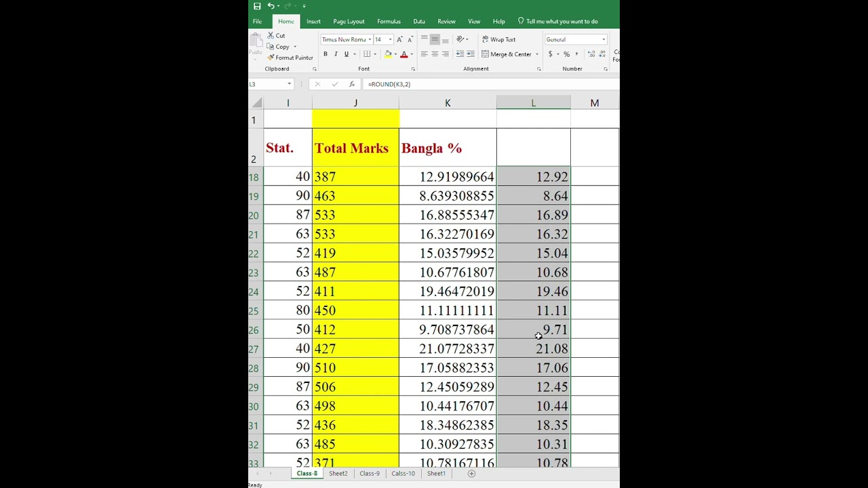This screenshot has width=868, height=488.
Task: Expand the Merge & Center options arrow
Action: point(537,54)
